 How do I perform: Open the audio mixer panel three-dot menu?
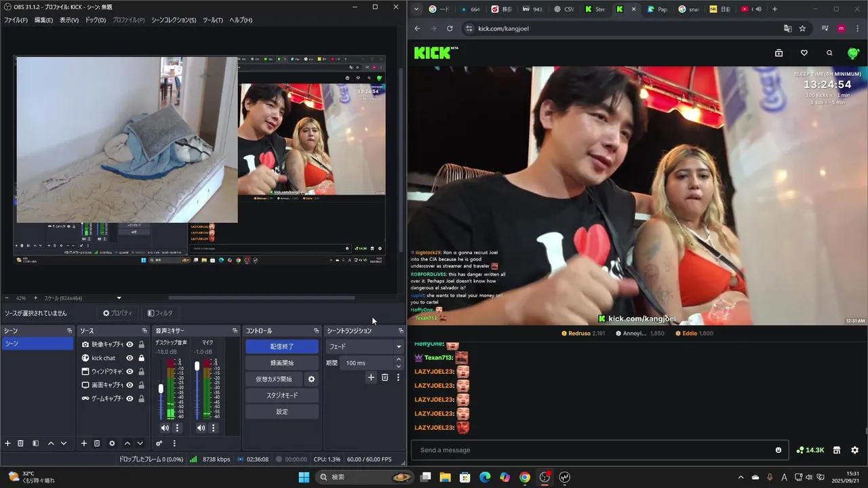pos(174,443)
